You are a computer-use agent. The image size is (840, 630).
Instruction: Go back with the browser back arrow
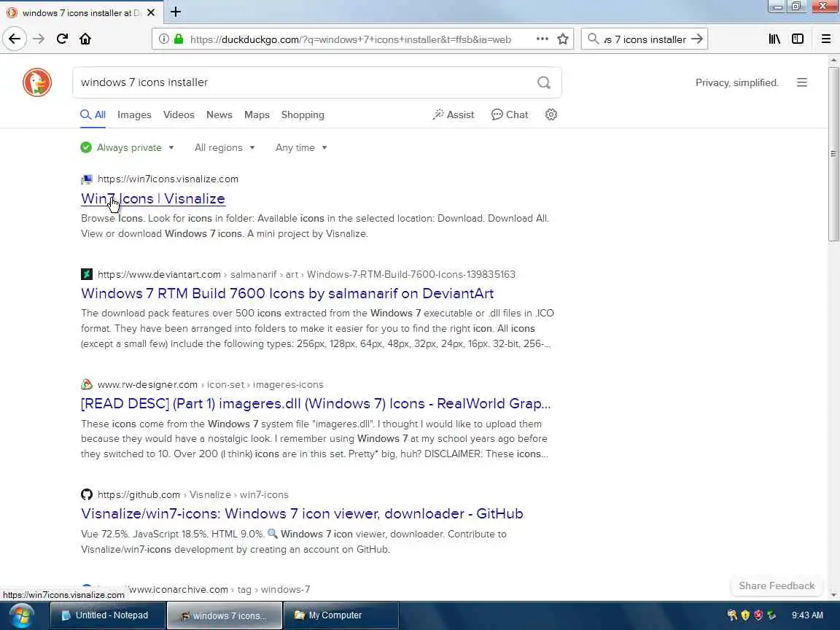15,39
